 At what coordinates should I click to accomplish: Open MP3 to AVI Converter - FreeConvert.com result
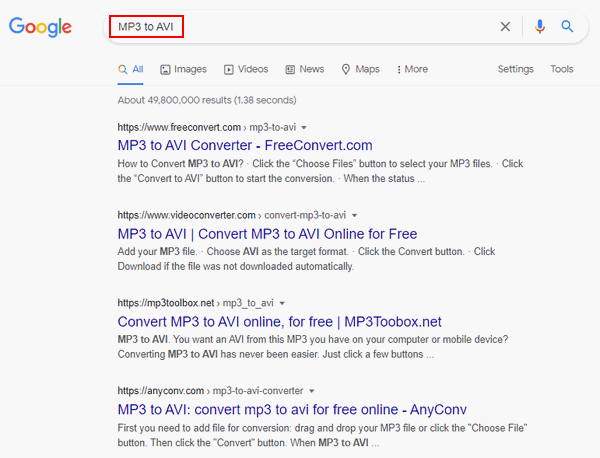pos(245,145)
